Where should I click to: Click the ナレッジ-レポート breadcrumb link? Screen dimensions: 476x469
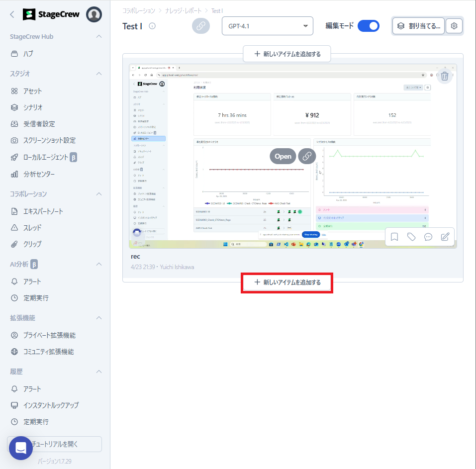point(183,10)
